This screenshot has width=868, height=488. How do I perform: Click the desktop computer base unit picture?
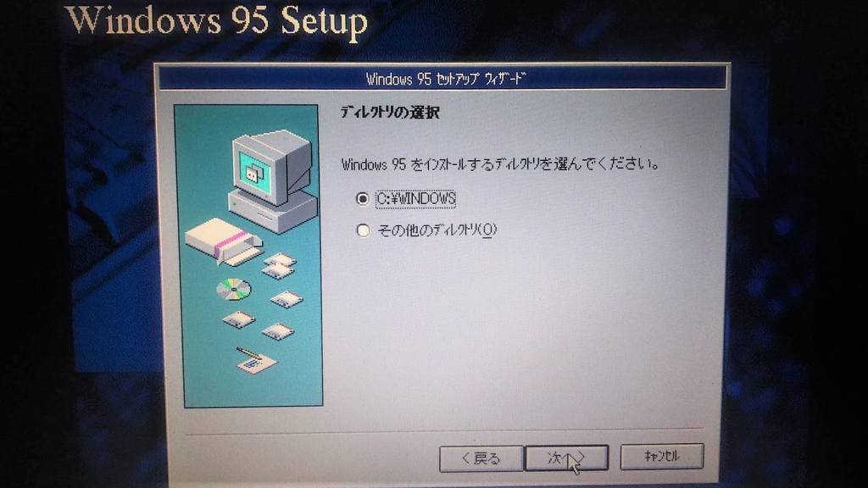click(x=272, y=211)
